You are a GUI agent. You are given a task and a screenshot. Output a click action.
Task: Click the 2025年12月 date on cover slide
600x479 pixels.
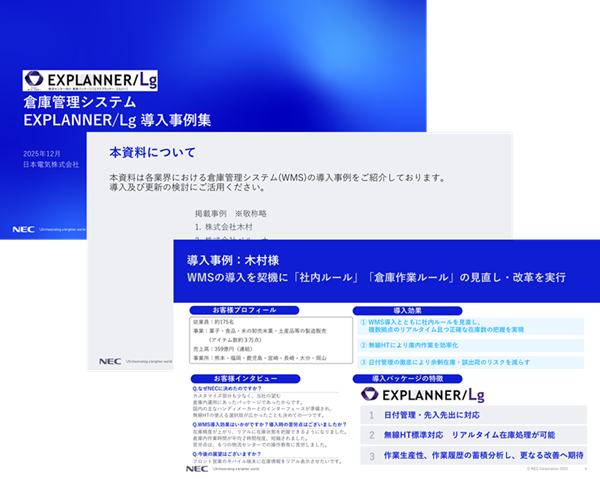click(x=44, y=152)
